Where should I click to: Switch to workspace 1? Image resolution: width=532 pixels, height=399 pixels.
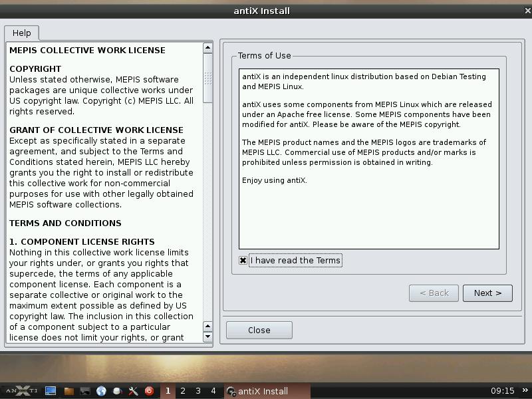pos(168,391)
